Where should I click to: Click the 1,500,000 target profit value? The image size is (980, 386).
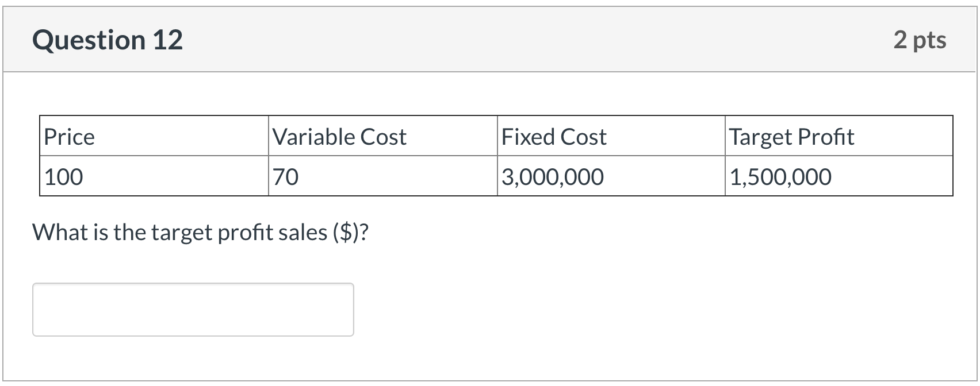click(x=780, y=176)
